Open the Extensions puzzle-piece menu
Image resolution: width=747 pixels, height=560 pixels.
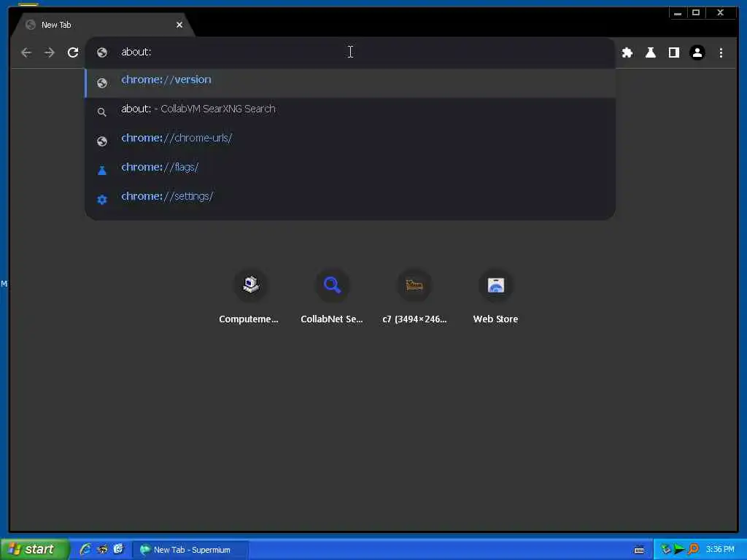627,52
